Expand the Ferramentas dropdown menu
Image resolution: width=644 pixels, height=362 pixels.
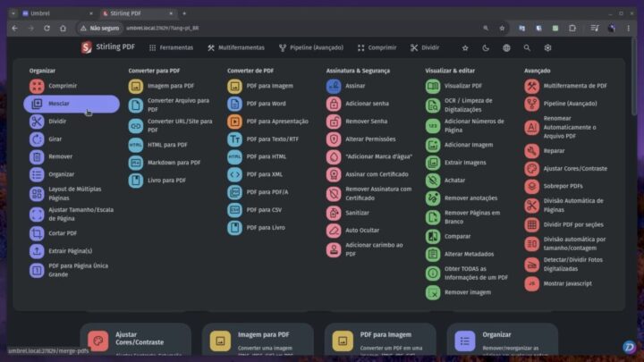171,47
